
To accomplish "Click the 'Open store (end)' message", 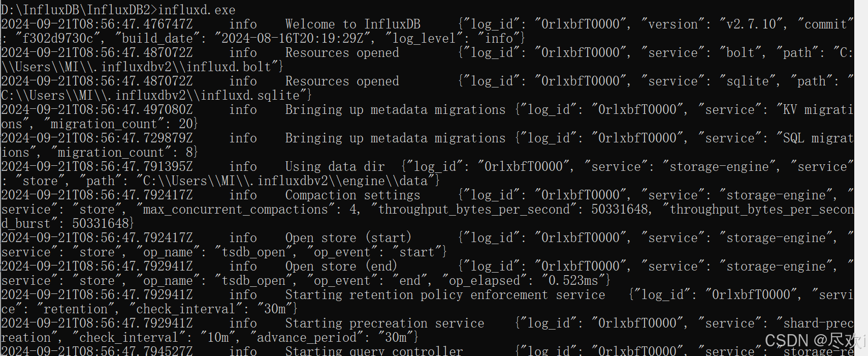I will 341,266.
